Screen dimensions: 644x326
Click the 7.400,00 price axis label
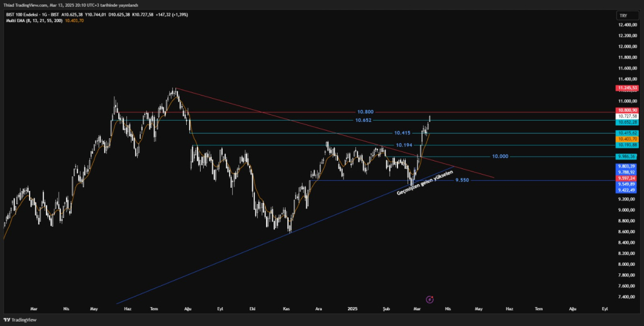click(627, 297)
